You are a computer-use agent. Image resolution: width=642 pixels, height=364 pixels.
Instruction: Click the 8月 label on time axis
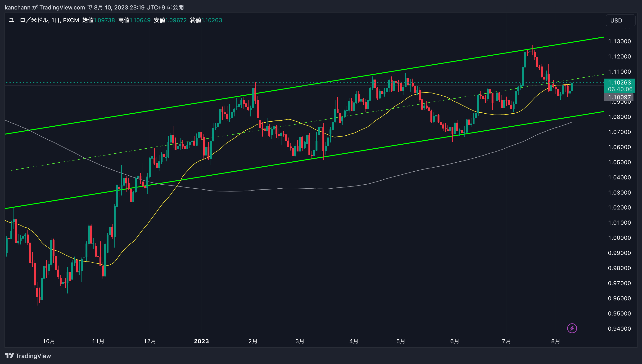coord(556,341)
